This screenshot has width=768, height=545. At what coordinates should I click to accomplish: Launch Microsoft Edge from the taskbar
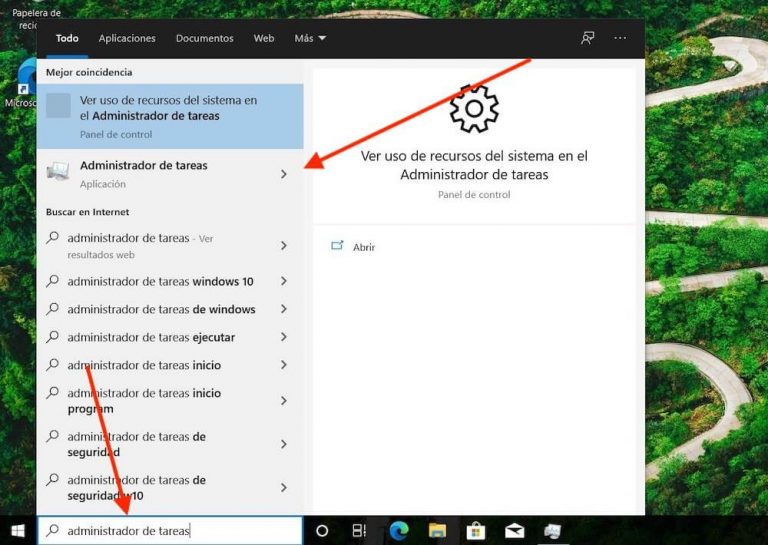tap(399, 531)
